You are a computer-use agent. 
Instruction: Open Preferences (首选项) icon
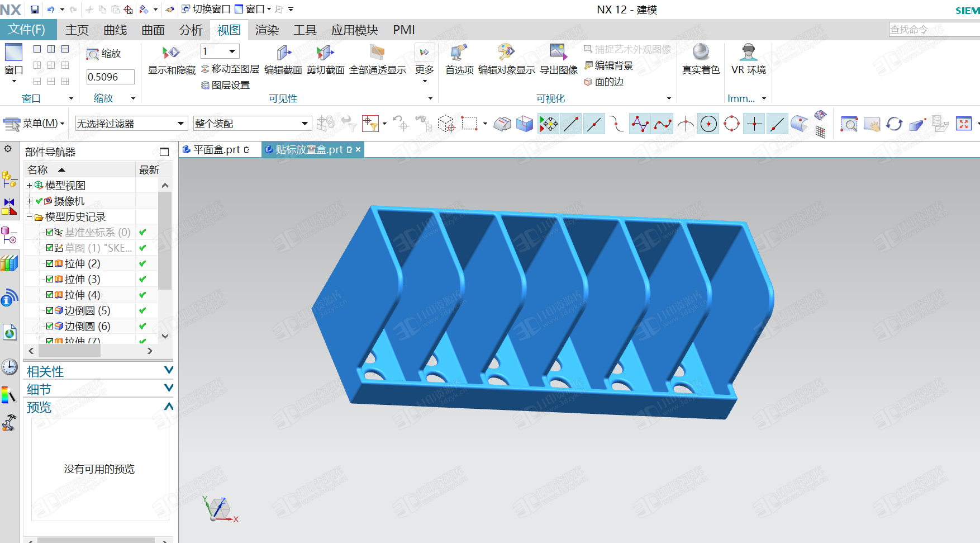tap(459, 53)
